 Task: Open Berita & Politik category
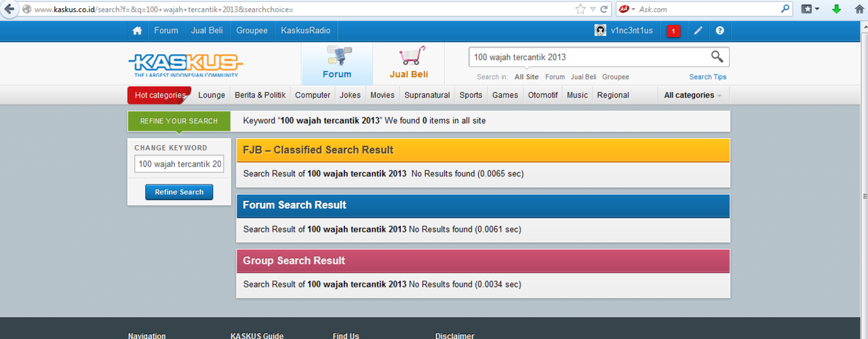point(260,96)
